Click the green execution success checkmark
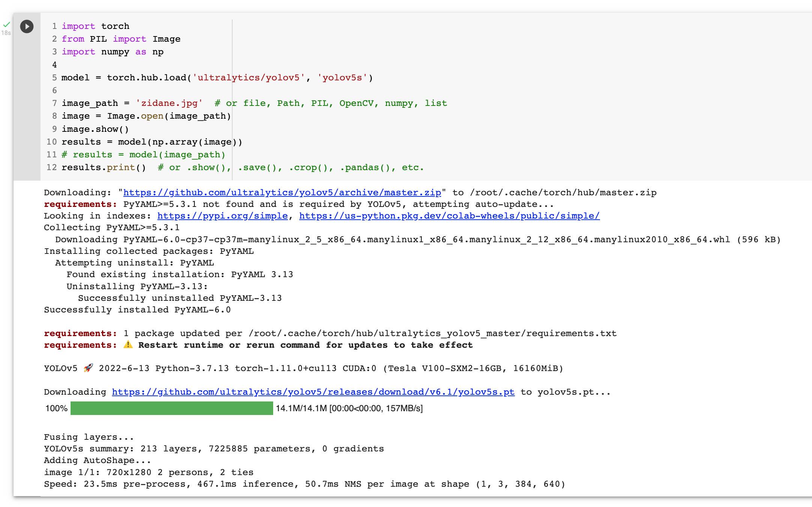 (x=7, y=24)
